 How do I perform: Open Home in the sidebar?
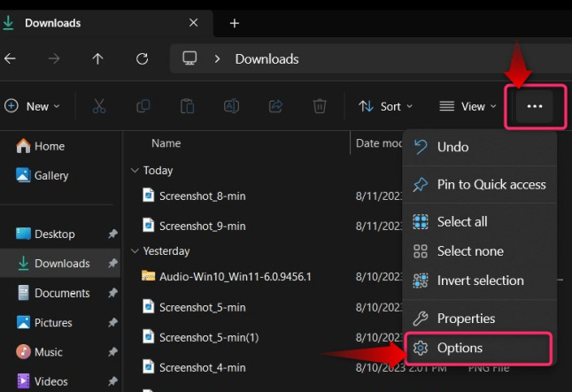(41, 146)
